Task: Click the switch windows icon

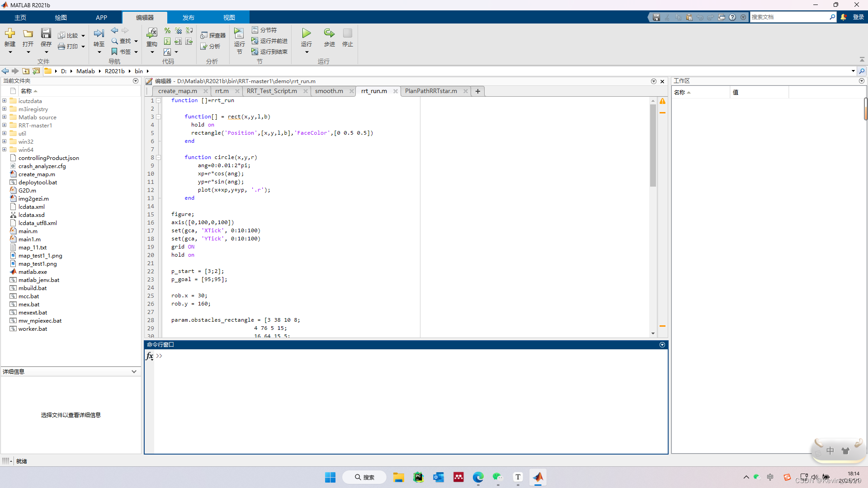Action: coord(722,17)
